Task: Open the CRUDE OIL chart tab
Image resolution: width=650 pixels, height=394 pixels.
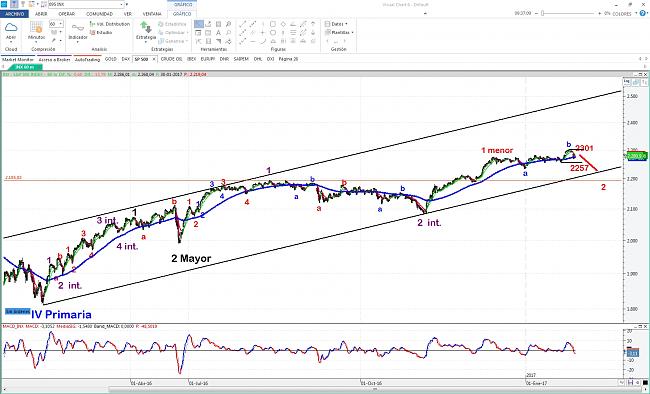Action: coord(171,59)
